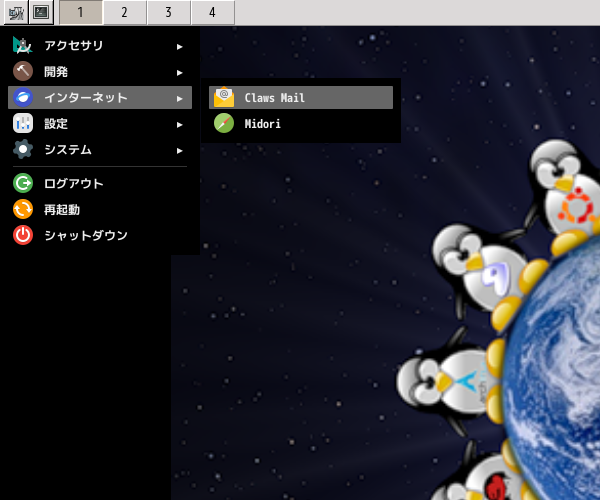Switch to workspace 3
The image size is (600, 500).
[x=169, y=13]
